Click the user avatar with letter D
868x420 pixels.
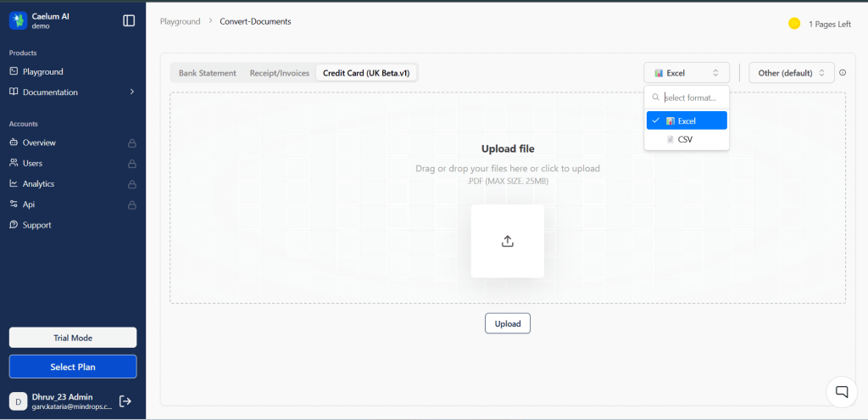(x=19, y=401)
